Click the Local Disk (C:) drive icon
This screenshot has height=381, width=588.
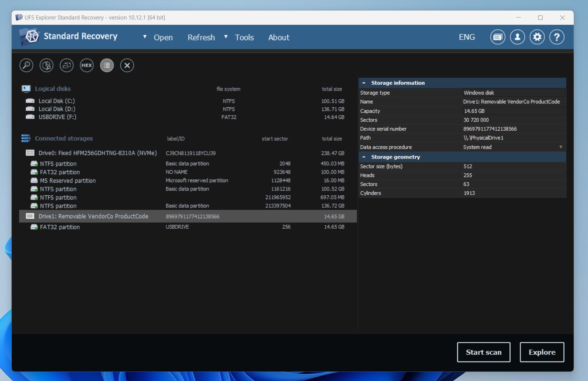[30, 101]
